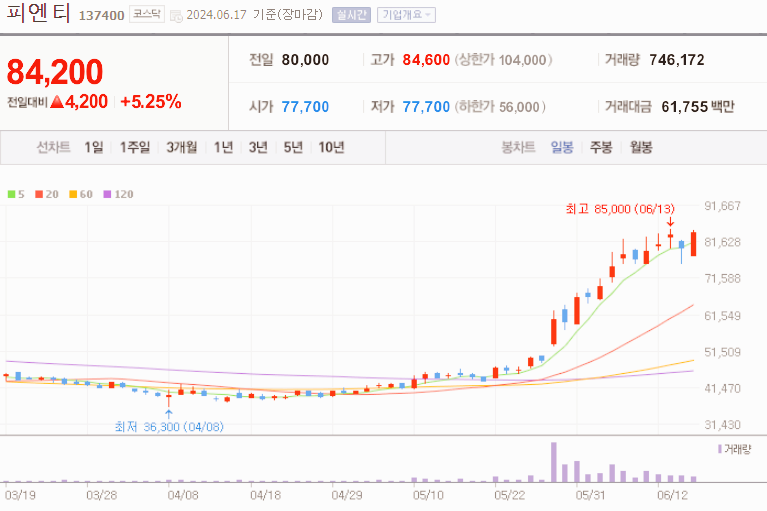Click the open price 77,700 beside 시가

click(305, 107)
